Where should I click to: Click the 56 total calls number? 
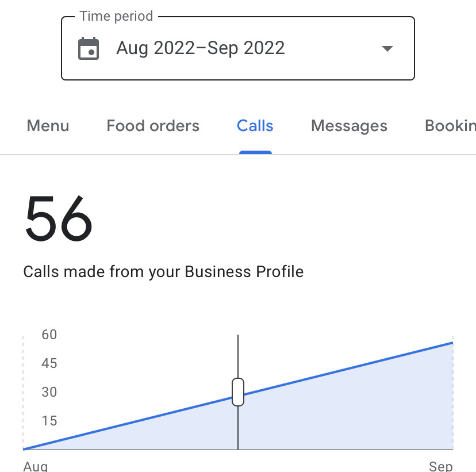[x=58, y=218]
